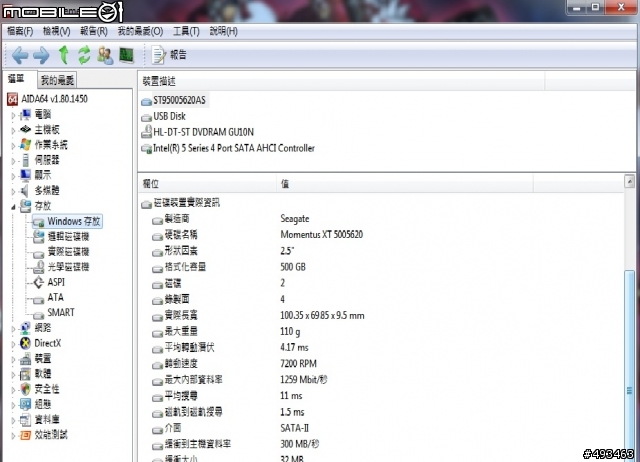Click the 值 column header
Image resolution: width=640 pixels, height=462 pixels.
pos(404,184)
